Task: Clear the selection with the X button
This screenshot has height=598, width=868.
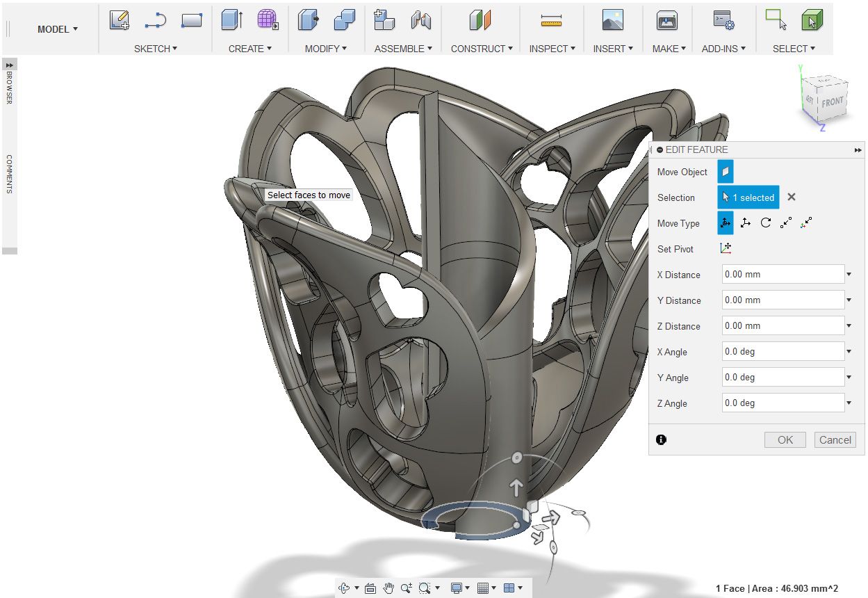Action: point(792,197)
